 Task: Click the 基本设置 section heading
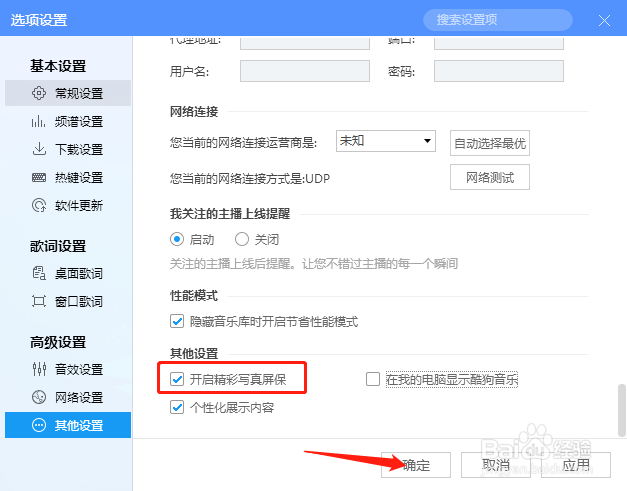pyautogui.click(x=58, y=66)
